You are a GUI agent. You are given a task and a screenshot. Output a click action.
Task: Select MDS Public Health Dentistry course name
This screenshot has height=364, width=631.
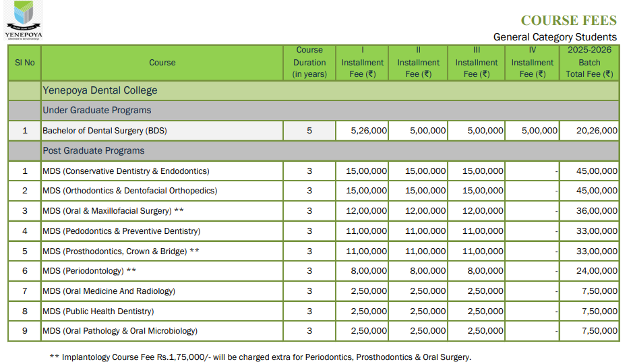coord(98,311)
